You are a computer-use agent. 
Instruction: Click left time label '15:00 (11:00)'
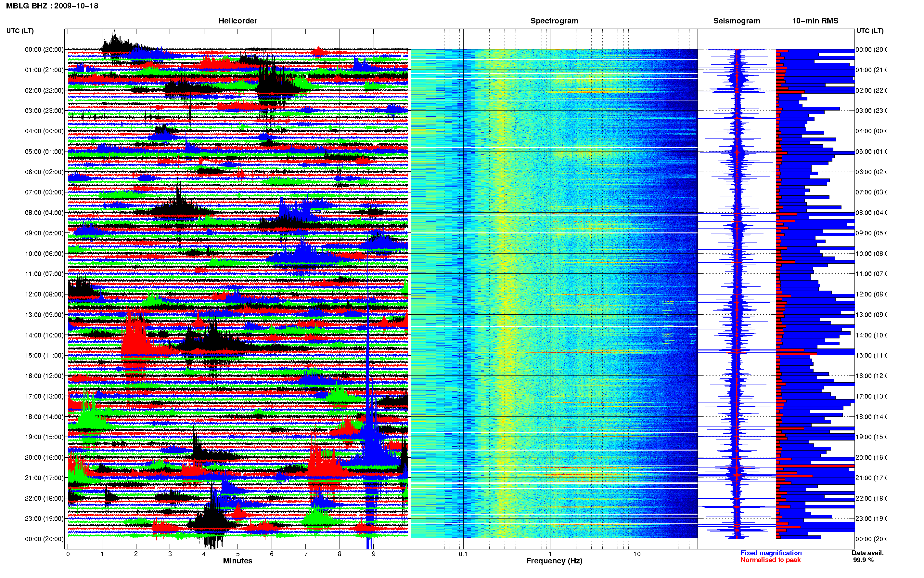point(44,356)
